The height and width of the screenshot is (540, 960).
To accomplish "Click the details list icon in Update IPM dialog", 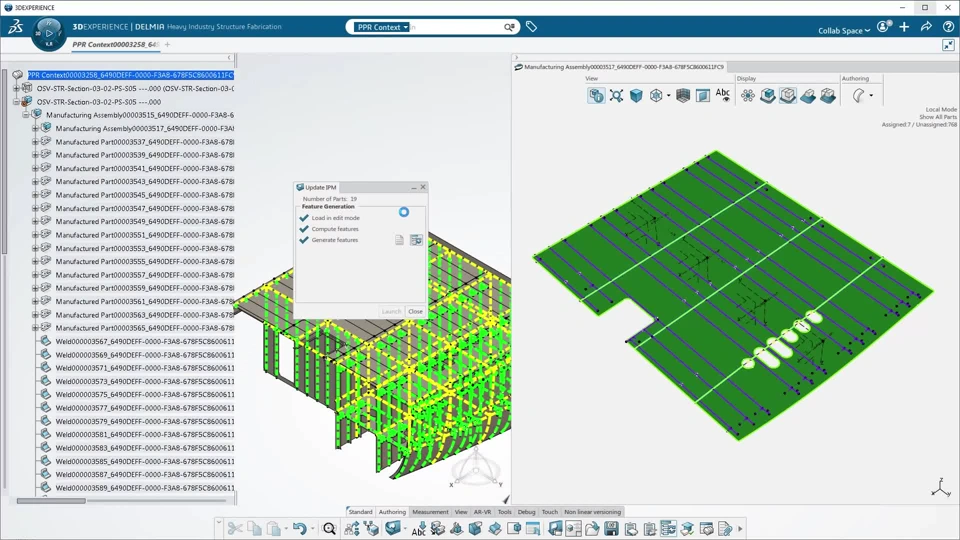I will 416,240.
